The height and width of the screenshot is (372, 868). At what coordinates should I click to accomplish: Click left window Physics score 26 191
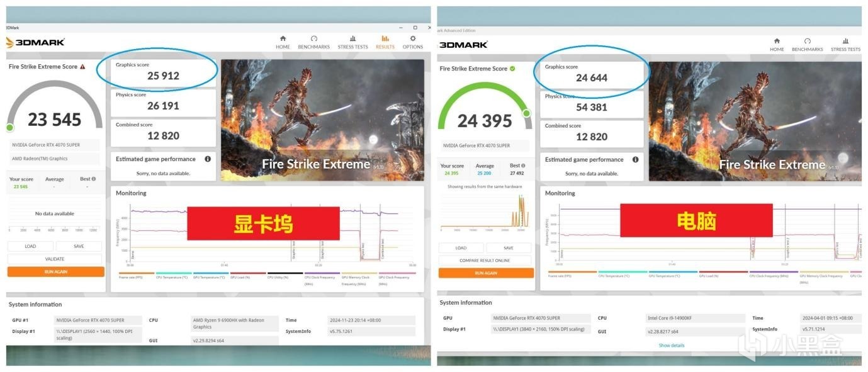coord(163,102)
